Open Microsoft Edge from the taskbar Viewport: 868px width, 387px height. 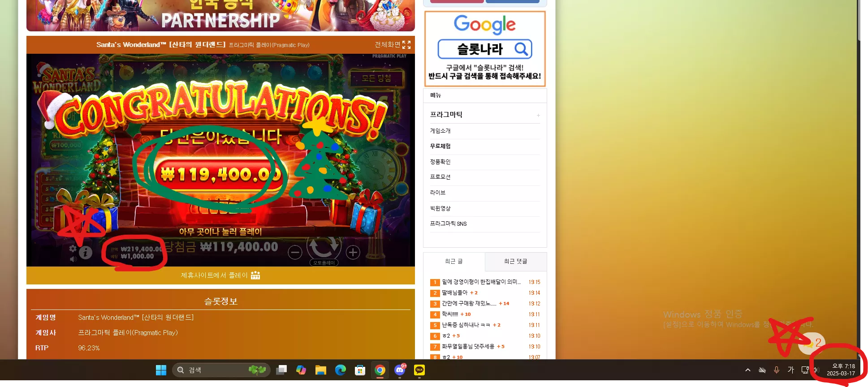341,370
